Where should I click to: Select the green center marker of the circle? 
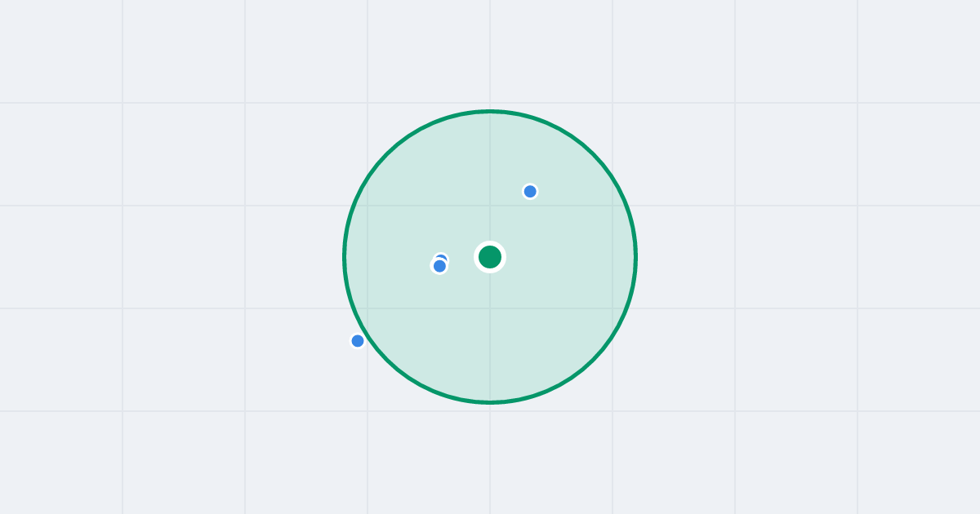tap(490, 257)
